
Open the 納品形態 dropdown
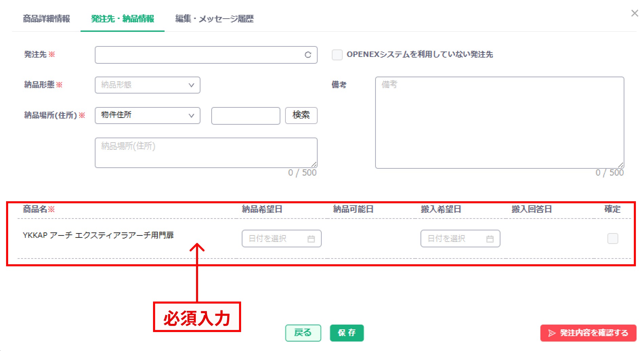point(147,85)
